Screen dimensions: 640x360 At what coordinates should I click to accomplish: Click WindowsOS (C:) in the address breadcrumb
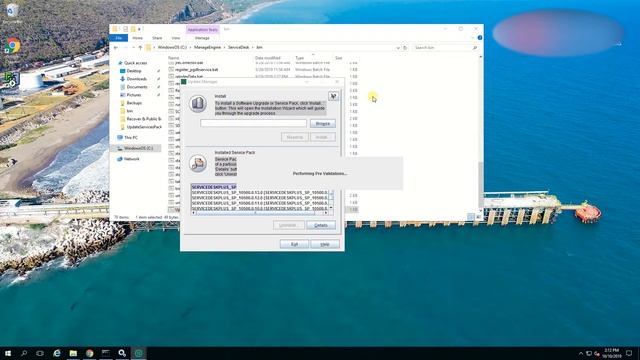[172, 48]
